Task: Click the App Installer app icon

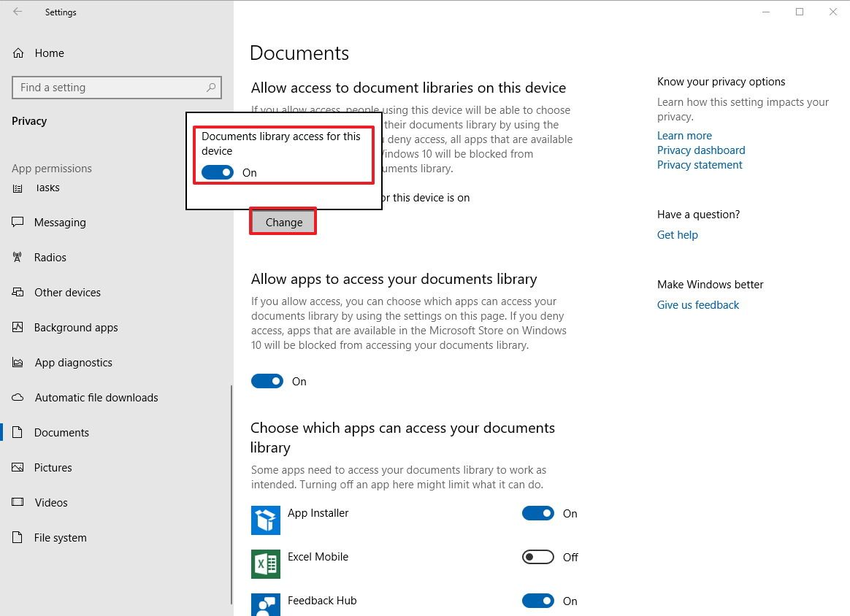Action: (x=265, y=520)
